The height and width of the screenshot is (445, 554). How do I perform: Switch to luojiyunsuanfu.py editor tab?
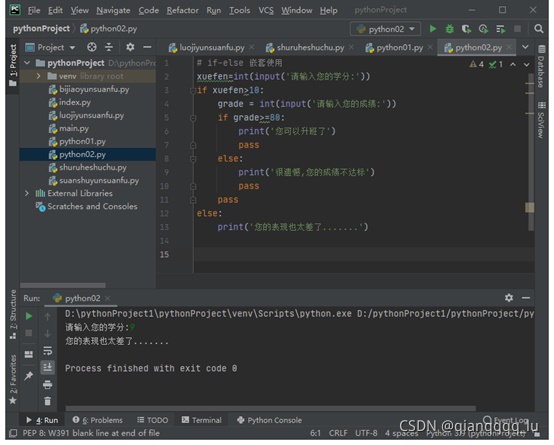[212, 47]
